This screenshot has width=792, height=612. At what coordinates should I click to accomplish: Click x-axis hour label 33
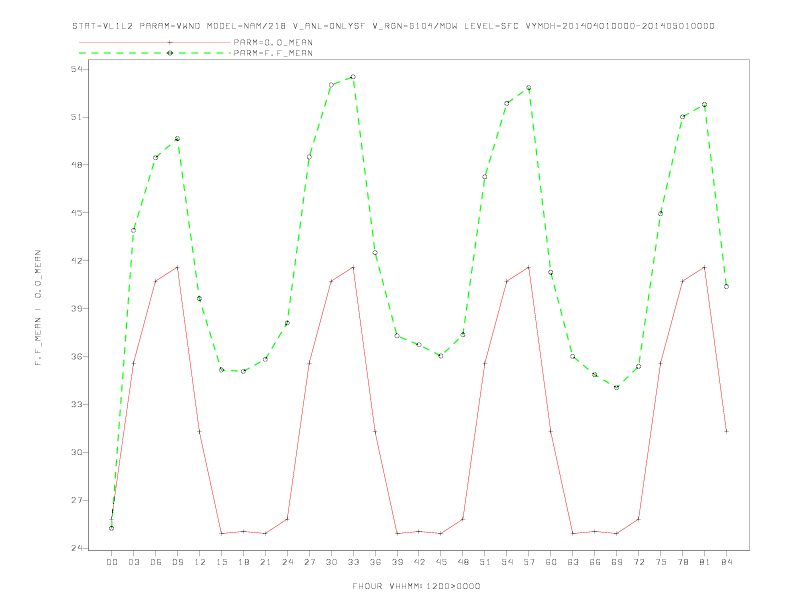tap(354, 562)
